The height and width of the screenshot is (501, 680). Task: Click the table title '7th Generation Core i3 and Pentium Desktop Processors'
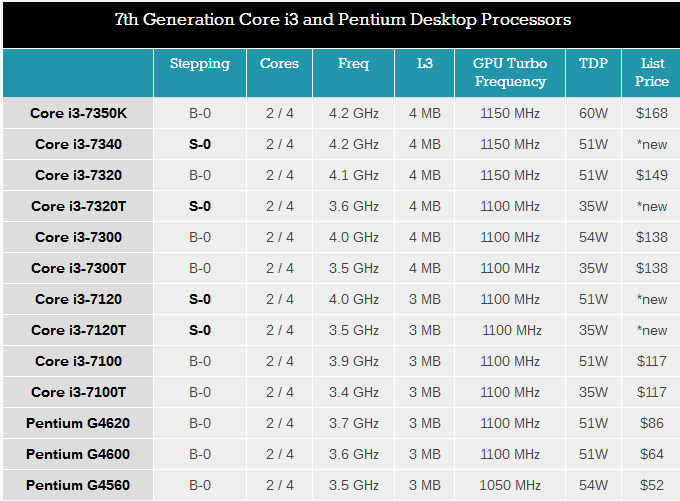pos(343,20)
